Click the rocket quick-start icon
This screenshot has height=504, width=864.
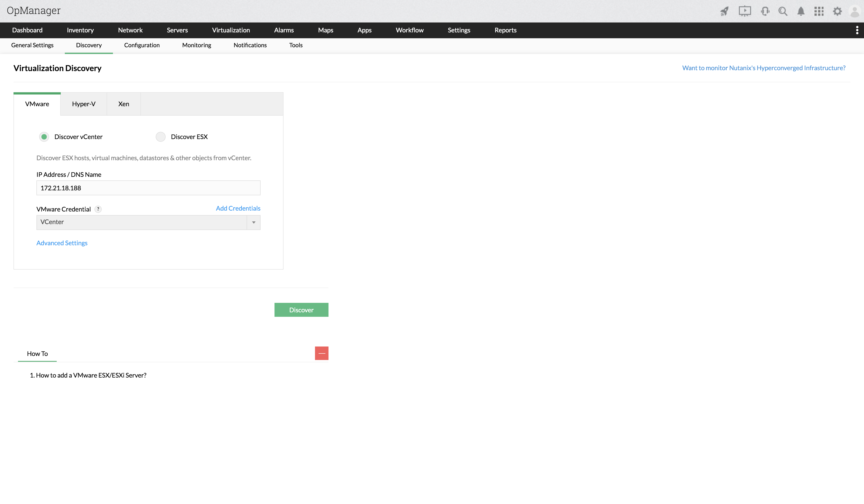pos(724,11)
